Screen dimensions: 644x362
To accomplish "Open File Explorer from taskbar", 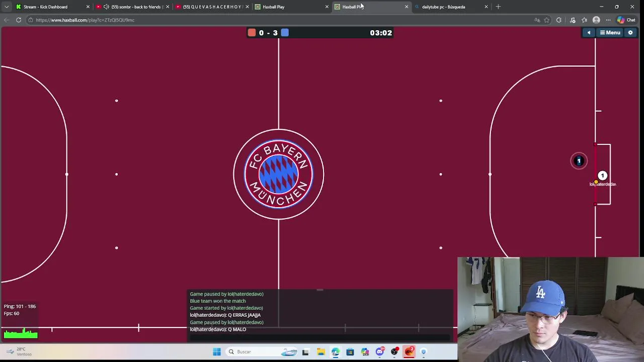I will click(320, 351).
